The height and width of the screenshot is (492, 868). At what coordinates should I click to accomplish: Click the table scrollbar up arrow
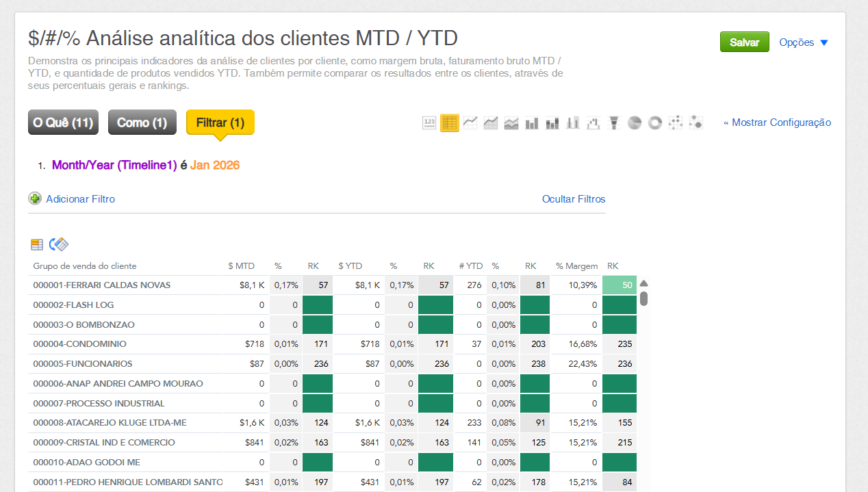(x=643, y=284)
